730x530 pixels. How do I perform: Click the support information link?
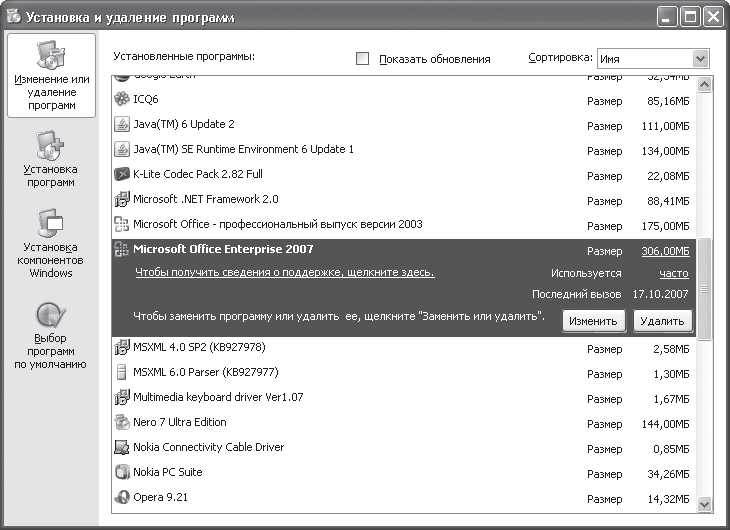(284, 273)
